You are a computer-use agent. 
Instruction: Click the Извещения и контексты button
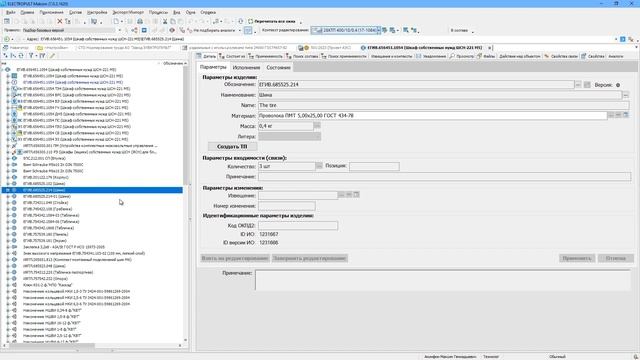[x=391, y=56]
